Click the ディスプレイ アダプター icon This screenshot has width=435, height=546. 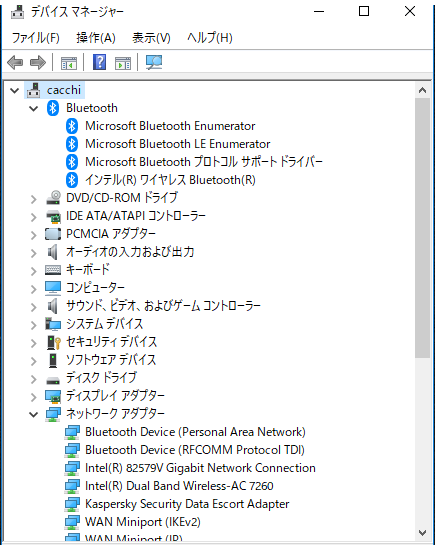click(x=53, y=396)
